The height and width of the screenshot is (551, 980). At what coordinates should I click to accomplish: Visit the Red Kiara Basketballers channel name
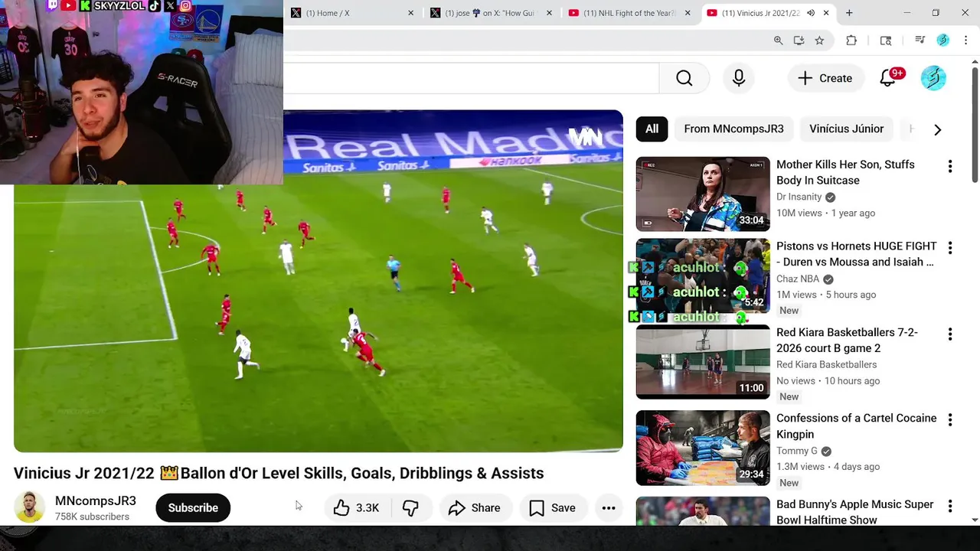826,365
